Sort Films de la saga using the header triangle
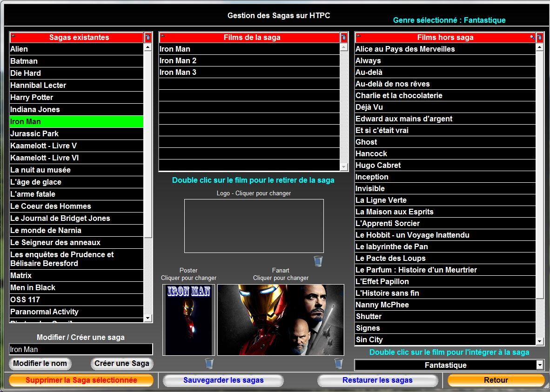Viewport: 550px width, 392px height. click(162, 35)
